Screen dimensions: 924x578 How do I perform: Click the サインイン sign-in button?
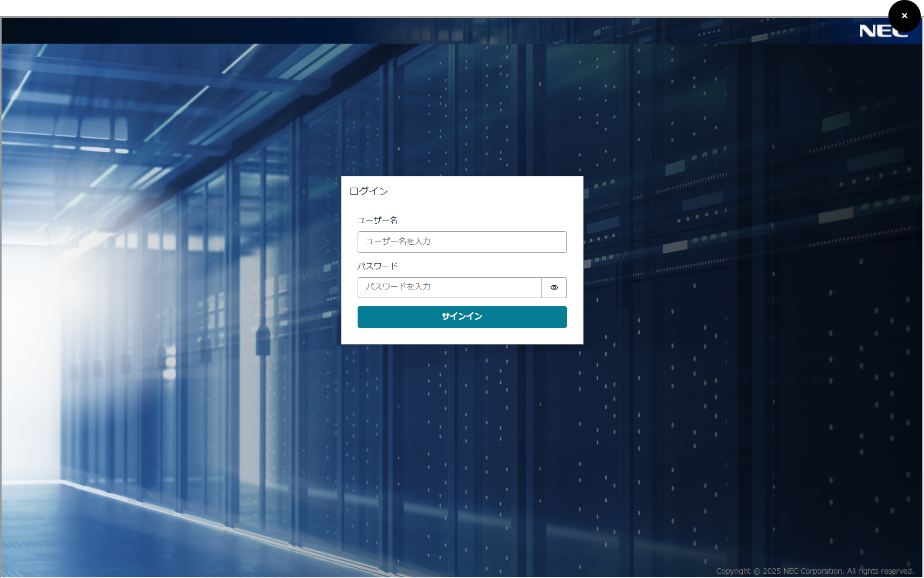(x=462, y=317)
